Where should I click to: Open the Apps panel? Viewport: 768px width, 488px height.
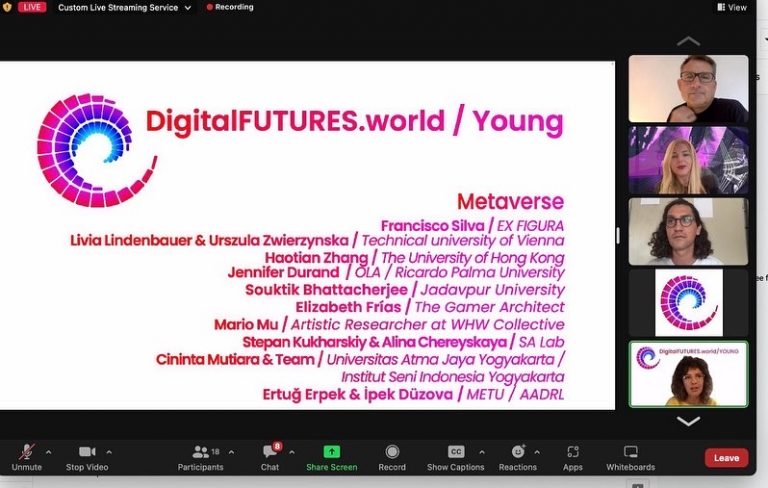coord(573,458)
